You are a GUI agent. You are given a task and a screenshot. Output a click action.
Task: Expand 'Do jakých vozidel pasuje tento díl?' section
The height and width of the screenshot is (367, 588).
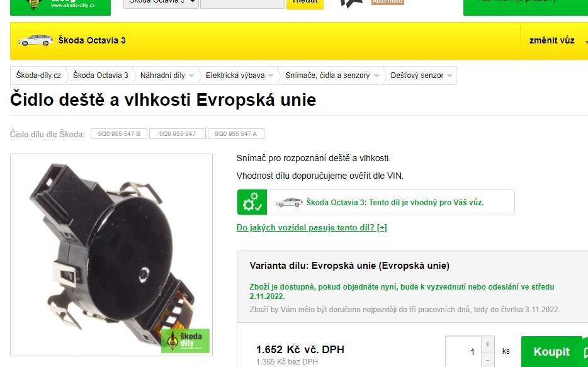click(x=310, y=227)
